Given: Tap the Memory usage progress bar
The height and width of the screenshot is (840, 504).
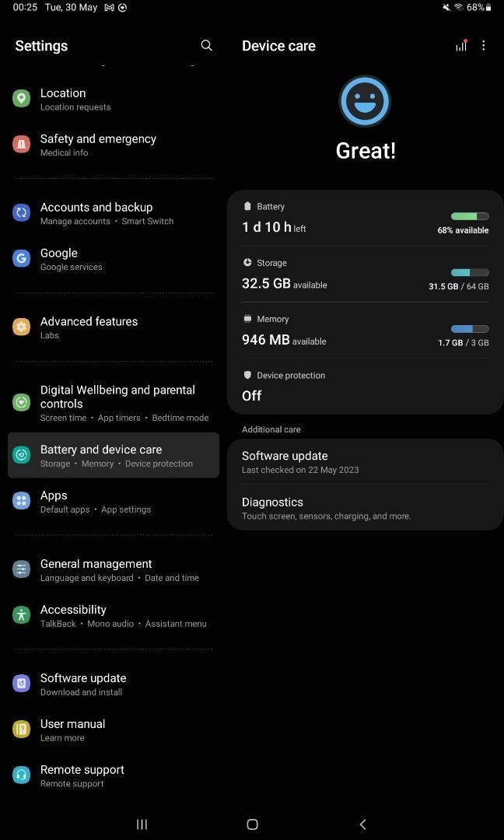Looking at the screenshot, I should click(470, 329).
